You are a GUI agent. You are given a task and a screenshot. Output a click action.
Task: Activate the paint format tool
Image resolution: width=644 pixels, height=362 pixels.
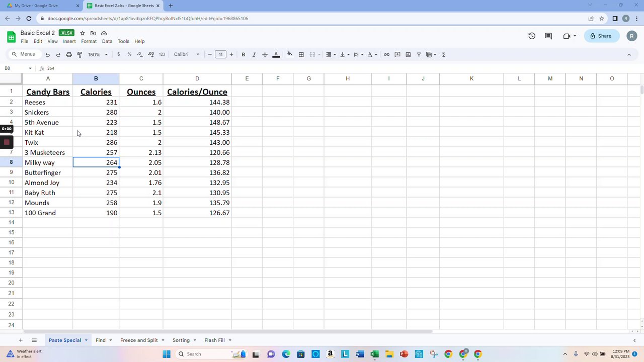[x=79, y=54]
